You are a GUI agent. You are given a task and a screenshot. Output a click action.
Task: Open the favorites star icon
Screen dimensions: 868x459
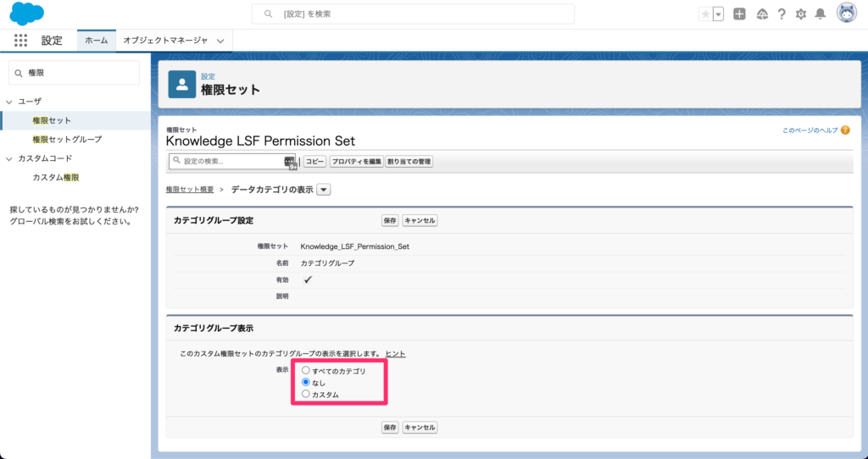click(x=705, y=14)
